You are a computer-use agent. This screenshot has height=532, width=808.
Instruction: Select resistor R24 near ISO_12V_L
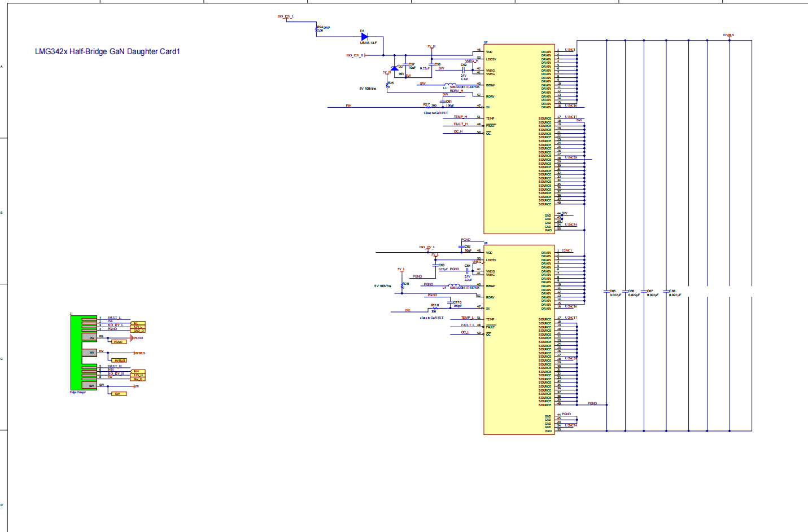coord(316,28)
